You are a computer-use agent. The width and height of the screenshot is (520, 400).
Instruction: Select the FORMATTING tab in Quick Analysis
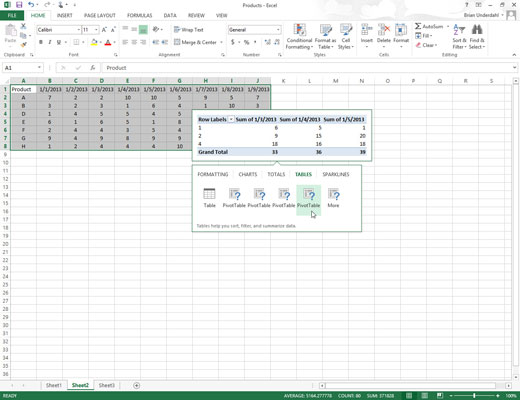[213, 174]
